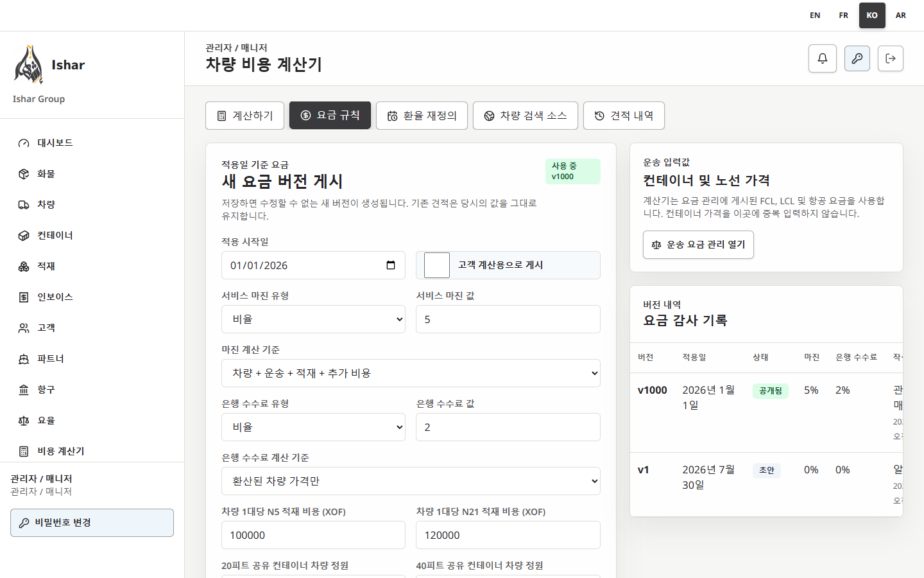
Task: Open the 마진 계산 기준 dropdown
Action: 411,373
